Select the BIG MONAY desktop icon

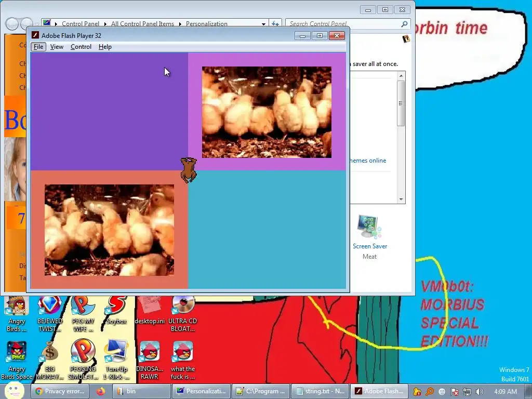point(50,361)
